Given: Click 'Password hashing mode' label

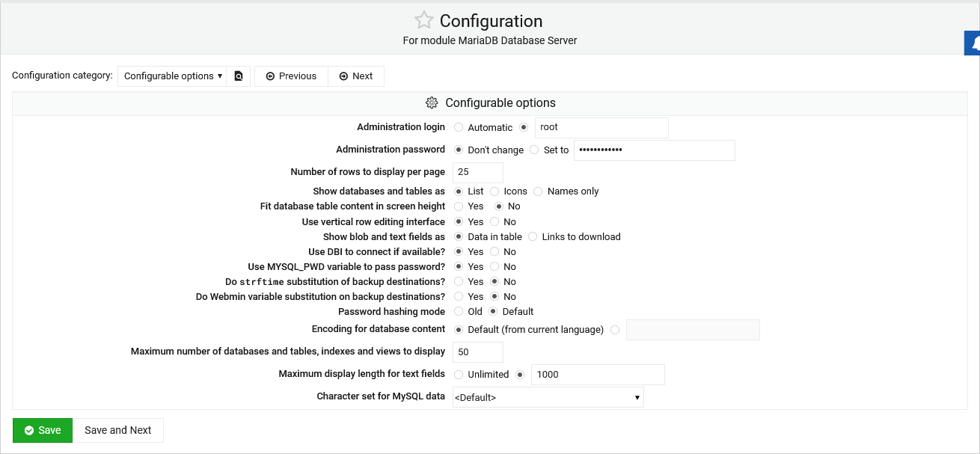Looking at the screenshot, I should click(391, 311).
